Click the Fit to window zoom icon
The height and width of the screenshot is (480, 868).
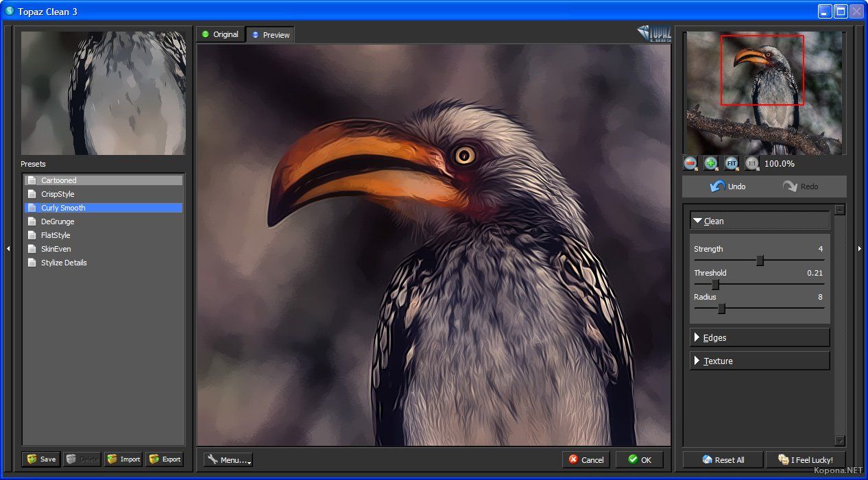(732, 163)
